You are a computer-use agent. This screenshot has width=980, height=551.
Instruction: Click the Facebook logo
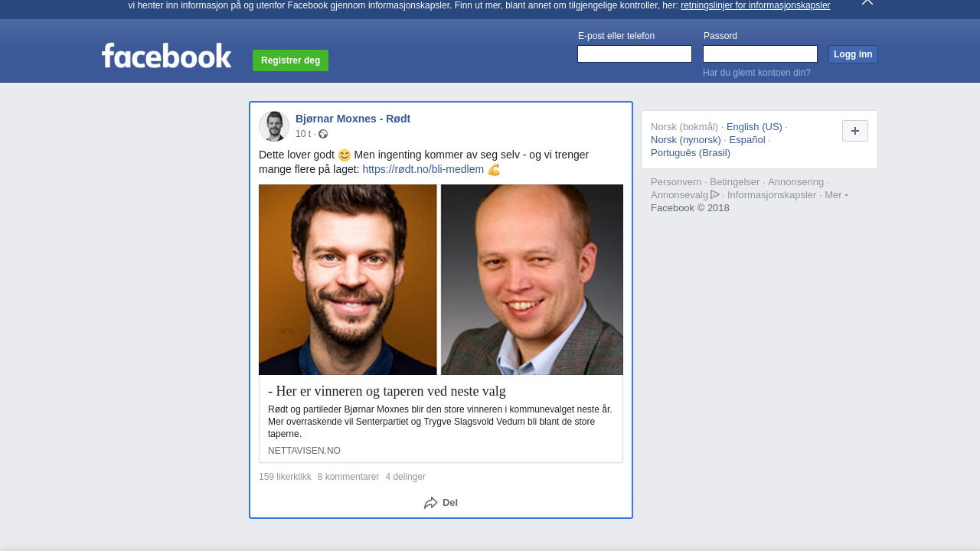[166, 56]
